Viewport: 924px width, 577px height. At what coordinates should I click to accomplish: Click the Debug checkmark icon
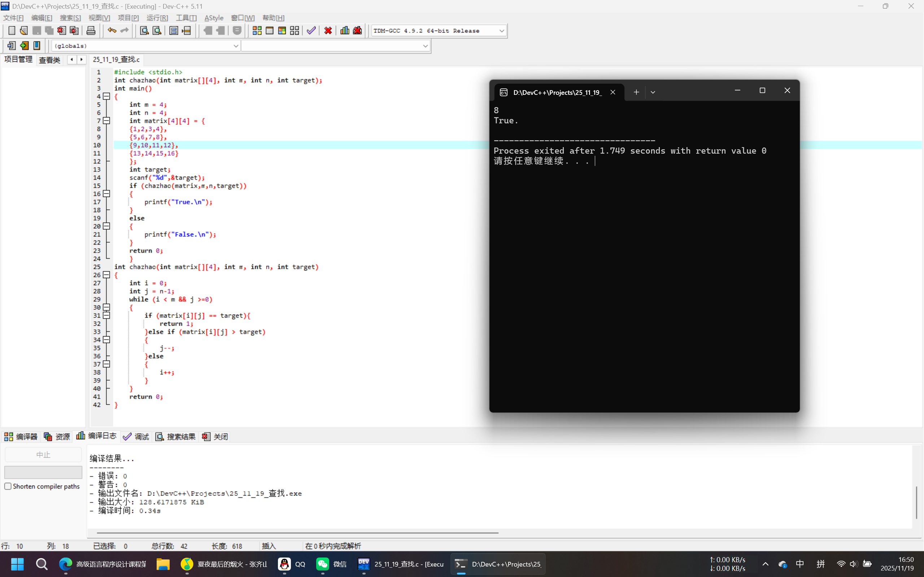point(311,31)
